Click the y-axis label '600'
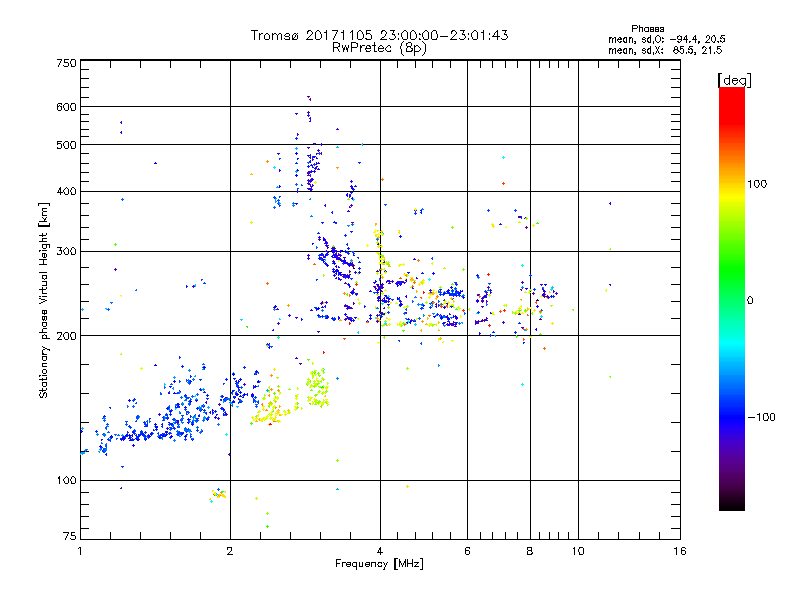The width and height of the screenshot is (800, 600). (66, 107)
